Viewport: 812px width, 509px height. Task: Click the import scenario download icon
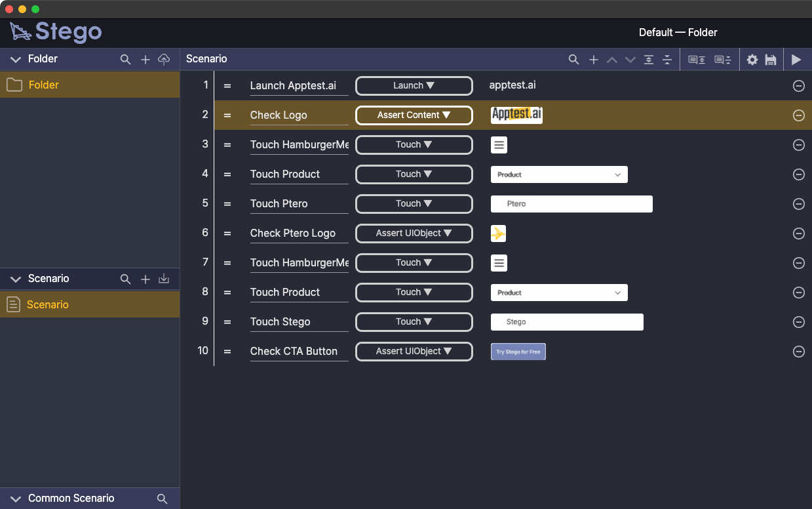click(164, 279)
